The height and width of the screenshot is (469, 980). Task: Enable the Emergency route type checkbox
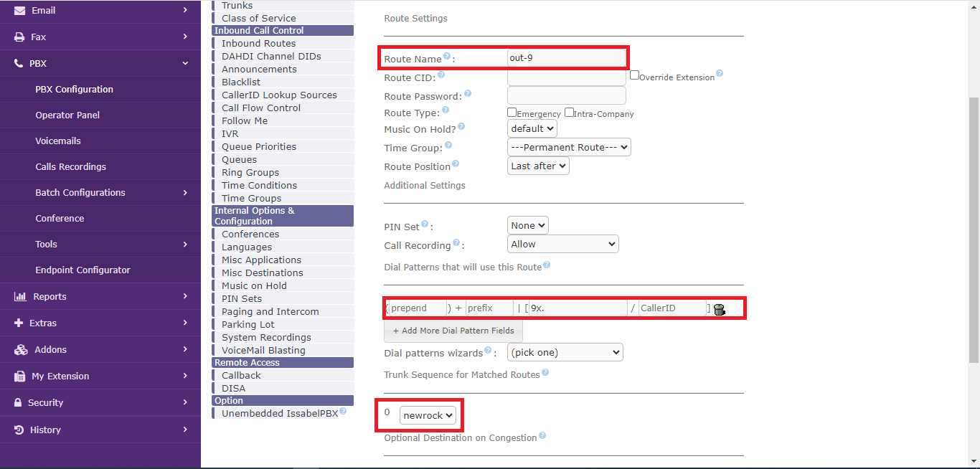point(512,113)
